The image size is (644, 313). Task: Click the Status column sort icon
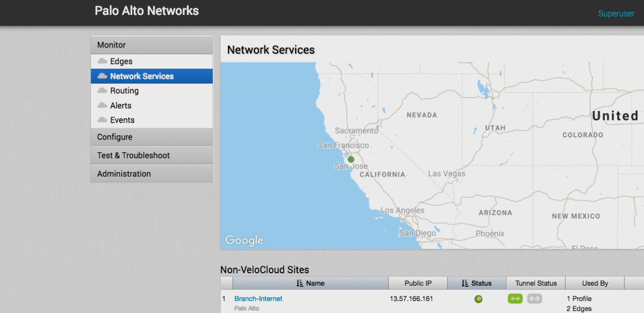[x=465, y=283]
